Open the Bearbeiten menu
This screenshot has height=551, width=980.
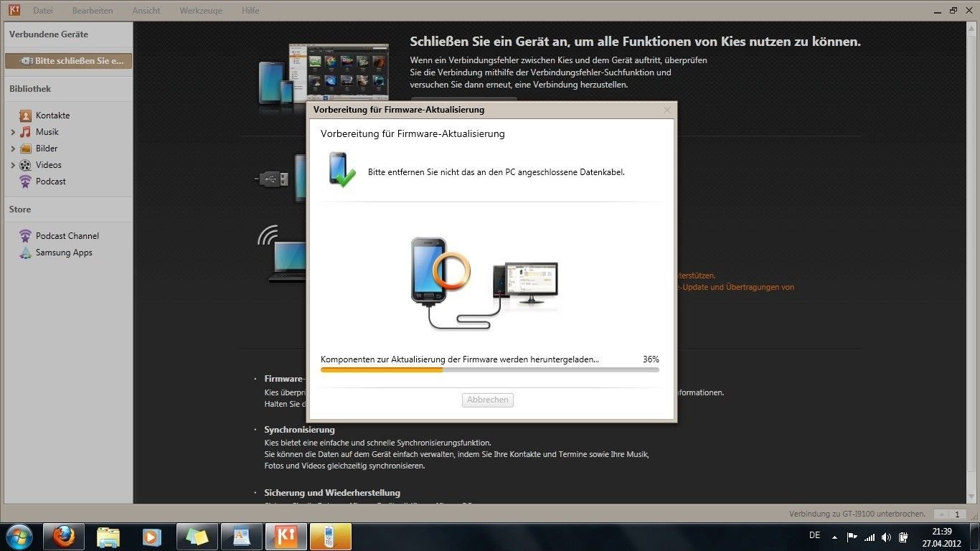pyautogui.click(x=93, y=11)
